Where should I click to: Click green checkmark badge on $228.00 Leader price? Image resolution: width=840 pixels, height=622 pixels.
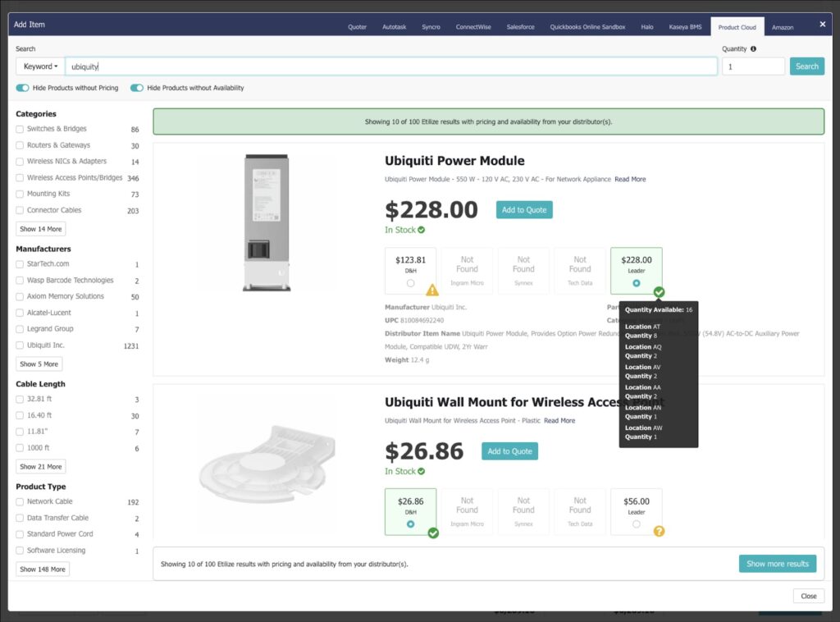(x=659, y=292)
